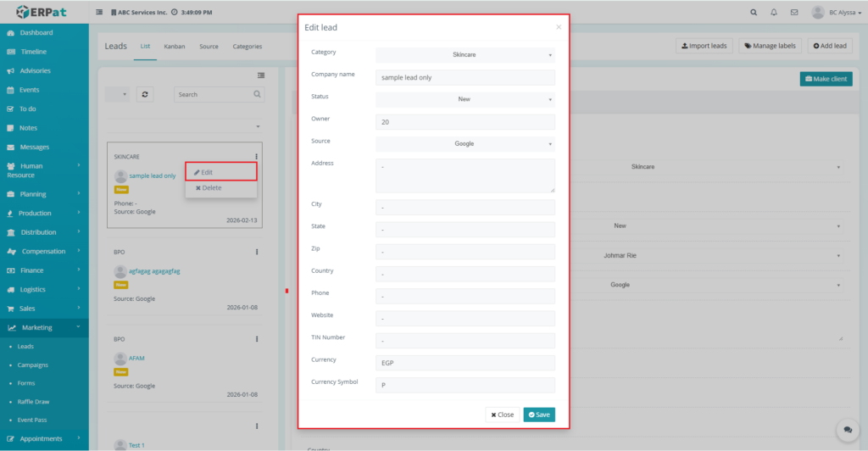Screen dimensions: 868x451
Task: Click the refresh icon beside the search box
Action: coord(145,95)
